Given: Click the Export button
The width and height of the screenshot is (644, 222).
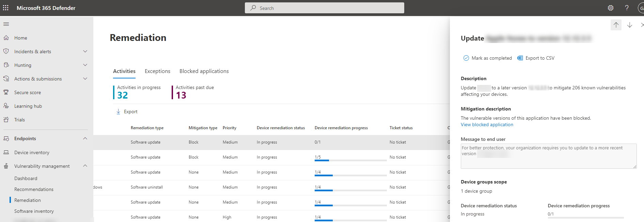Looking at the screenshot, I should 127,112.
